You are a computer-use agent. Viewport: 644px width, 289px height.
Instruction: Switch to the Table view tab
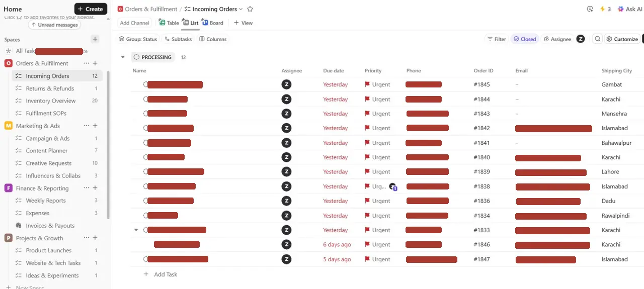169,23
